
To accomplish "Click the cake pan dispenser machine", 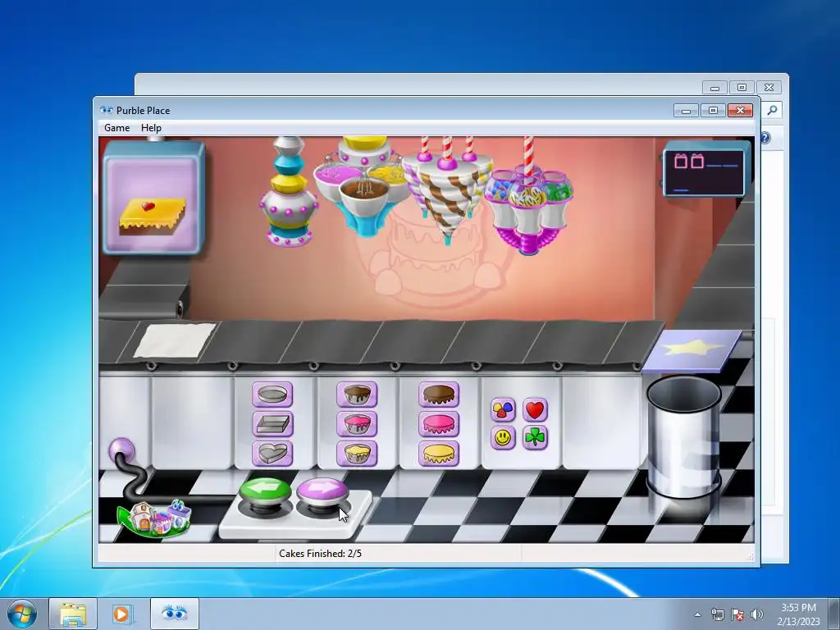I will pos(289,191).
